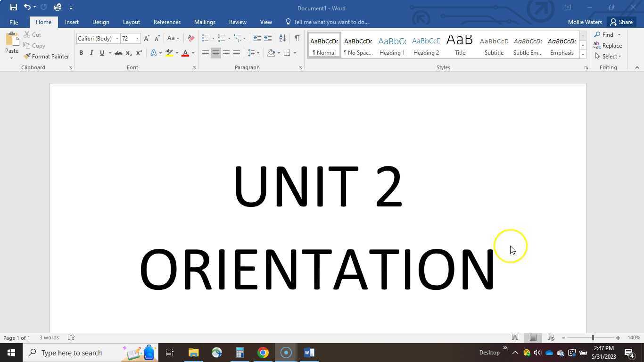Open the font name dropdown
The height and width of the screenshot is (362, 644).
click(116, 38)
